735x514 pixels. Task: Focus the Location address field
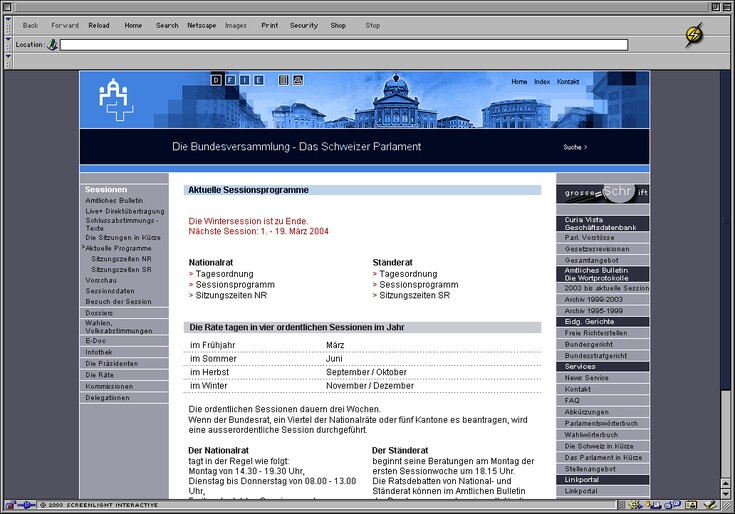(344, 45)
